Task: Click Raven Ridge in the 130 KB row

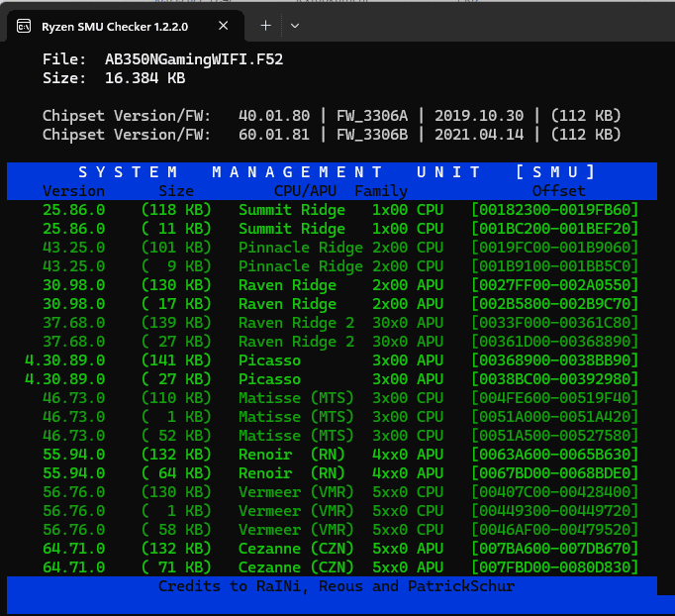Action: coord(287,285)
